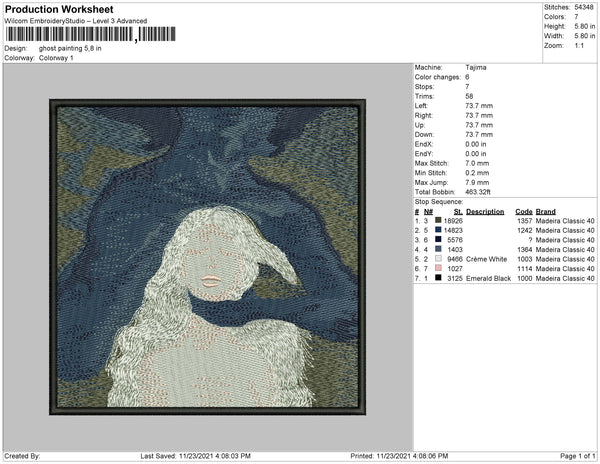Click the 'Emerald Black' description

(x=488, y=278)
